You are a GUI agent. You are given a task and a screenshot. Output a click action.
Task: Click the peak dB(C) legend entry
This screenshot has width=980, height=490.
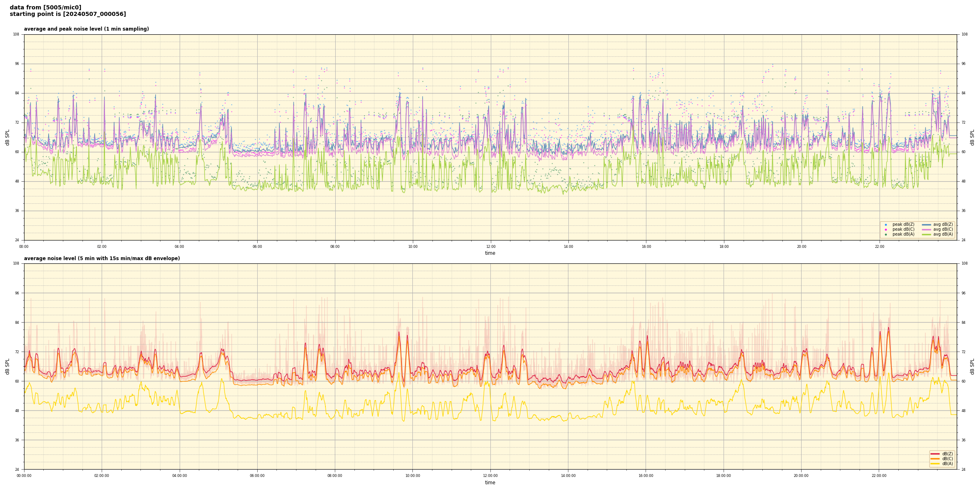pyautogui.click(x=903, y=229)
